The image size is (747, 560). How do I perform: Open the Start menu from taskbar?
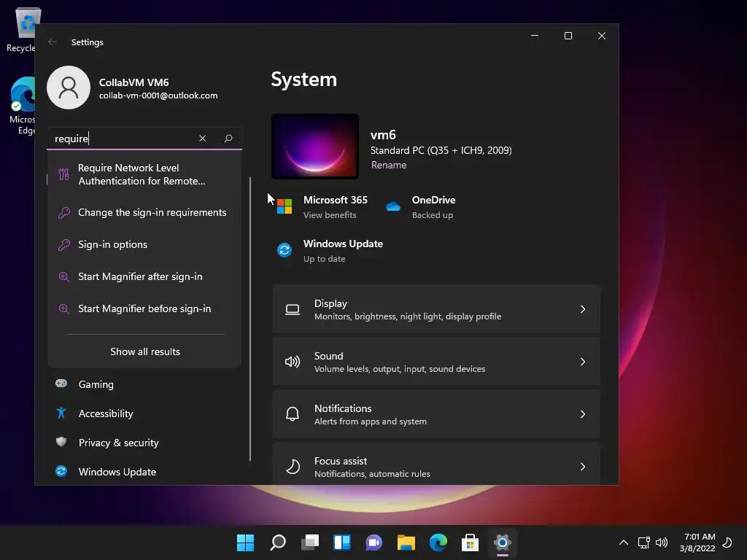click(245, 542)
